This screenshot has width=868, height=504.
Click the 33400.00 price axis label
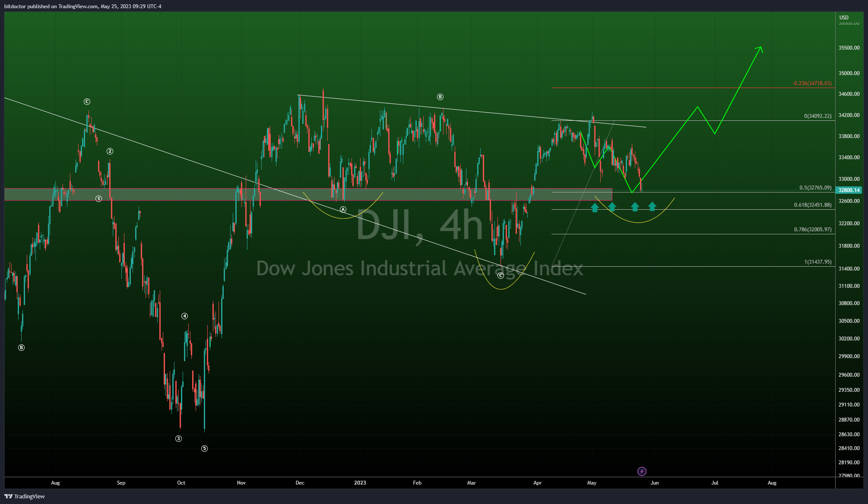(849, 157)
